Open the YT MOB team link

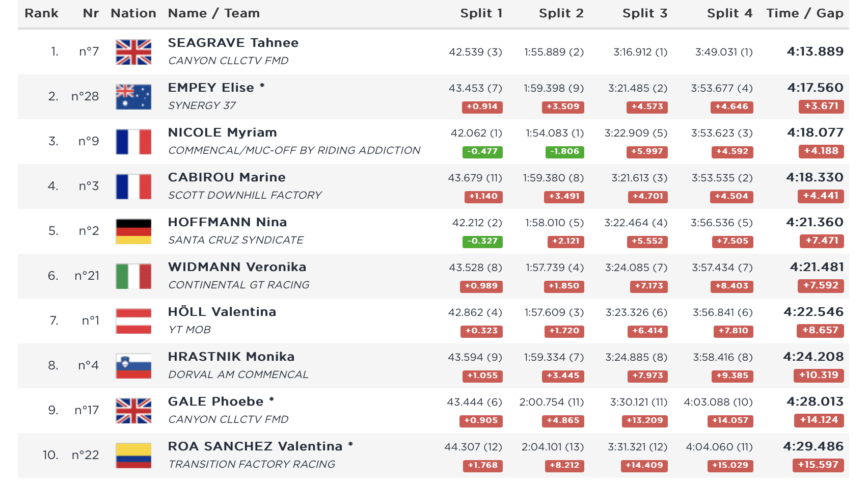point(189,330)
